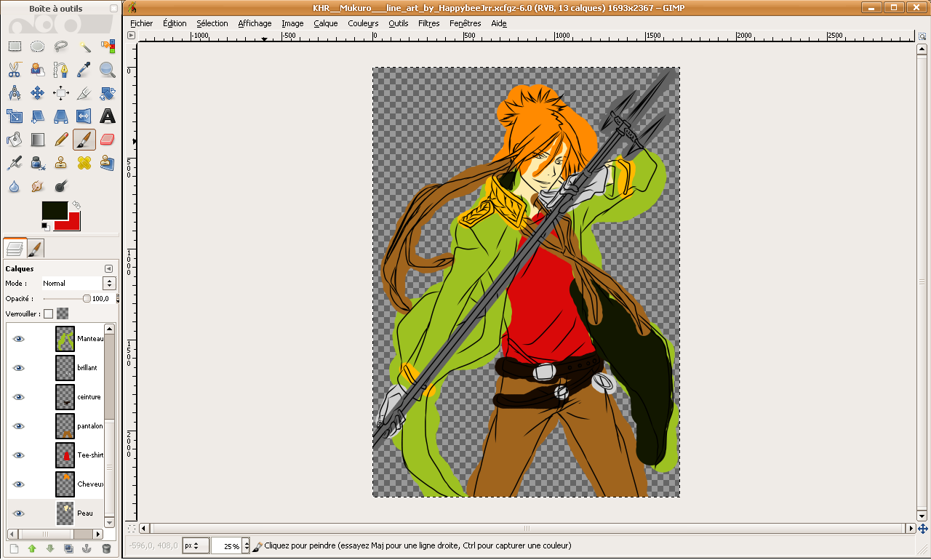The height and width of the screenshot is (560, 931).
Task: Hide the Manteau layer
Action: click(19, 339)
